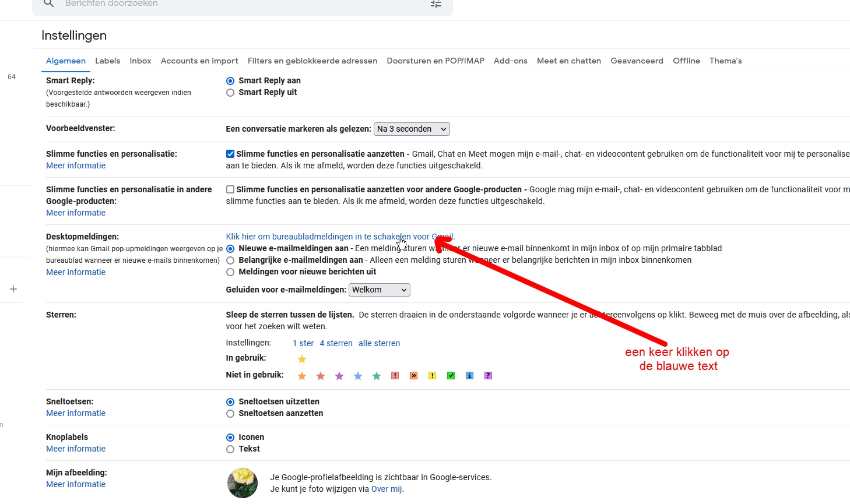Image resolution: width=850 pixels, height=504 pixels.
Task: Uncheck Slimme functies en personalisatie aanzetten
Action: [x=230, y=154]
